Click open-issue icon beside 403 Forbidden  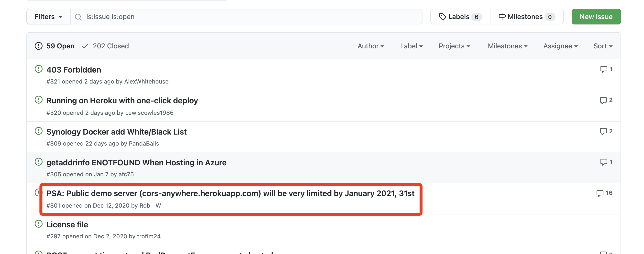(x=38, y=69)
